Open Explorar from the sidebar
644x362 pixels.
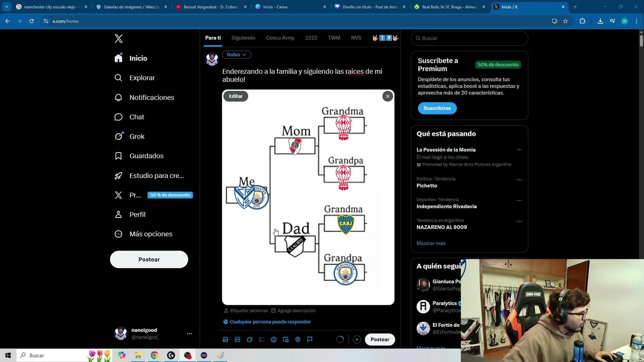coord(134,78)
